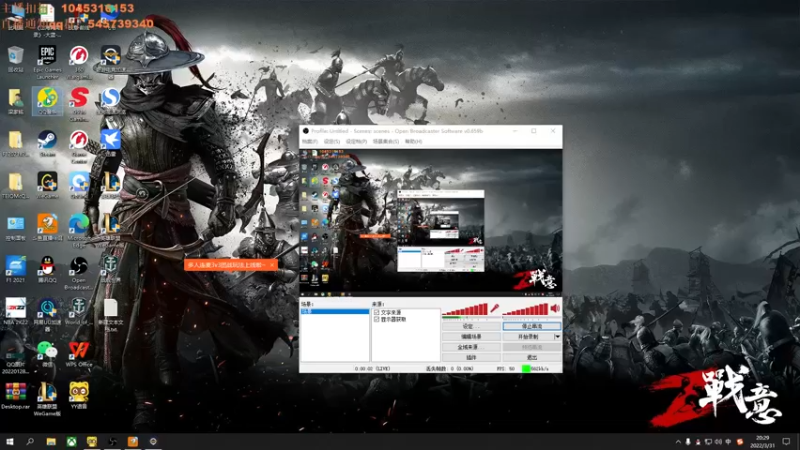Viewport: 800px width, 450px height.
Task: Open the Open Broadcaster desktop shortcut
Action: (79, 272)
